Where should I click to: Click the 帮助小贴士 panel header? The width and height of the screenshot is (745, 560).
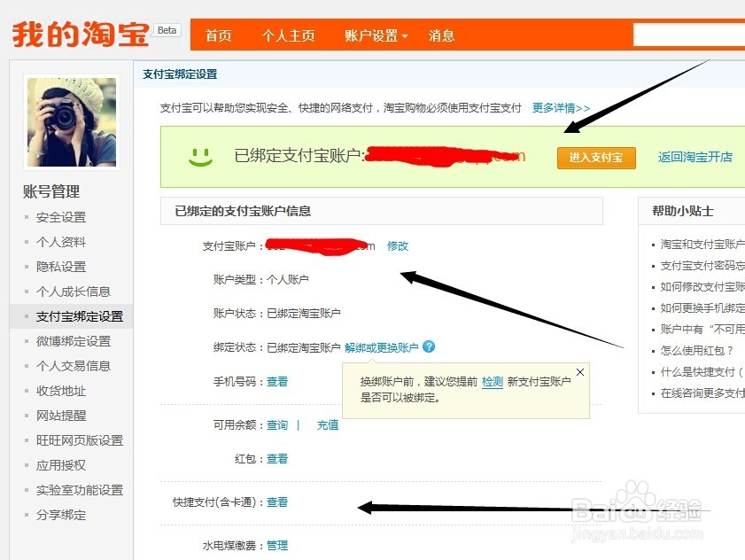[x=683, y=211]
